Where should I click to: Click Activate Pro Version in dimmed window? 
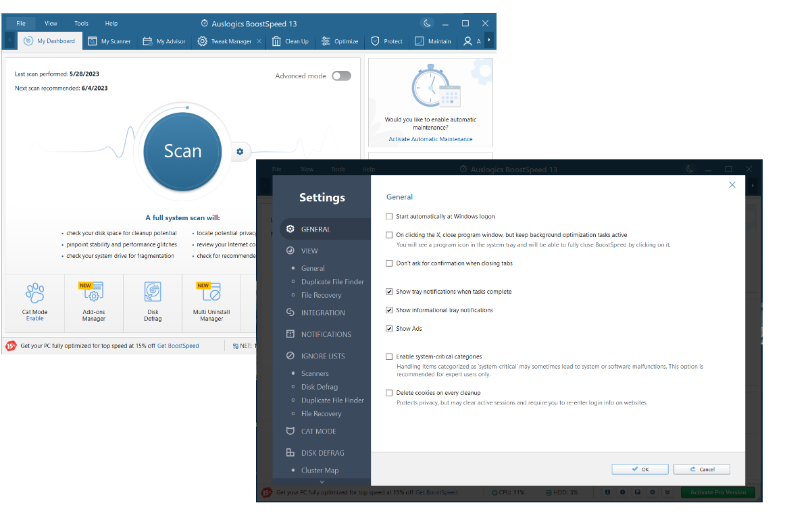click(718, 492)
